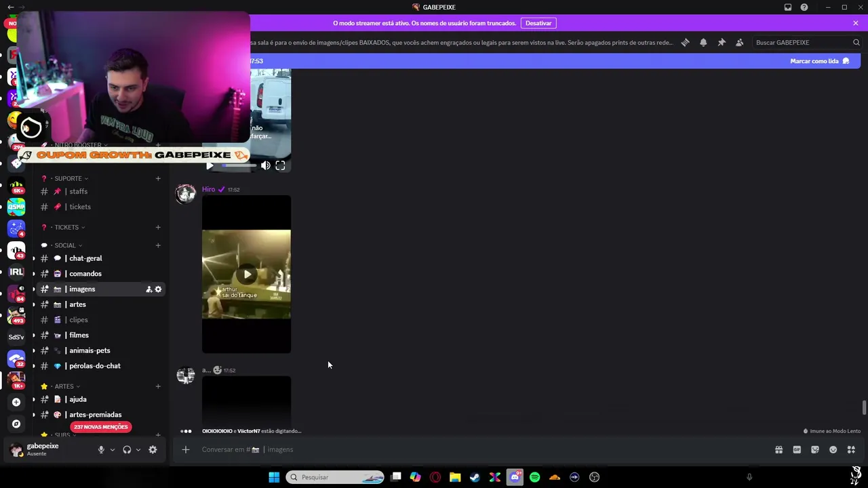Go back with the top-left arrow
This screenshot has height=488, width=868.
coord(10,7)
